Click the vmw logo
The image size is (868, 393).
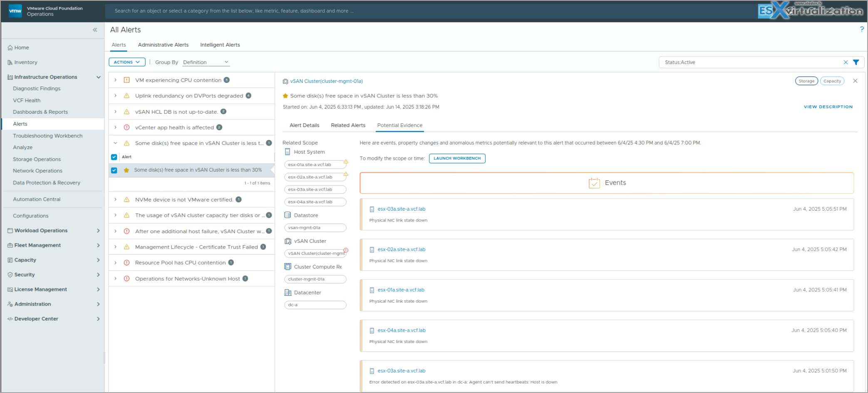[15, 11]
